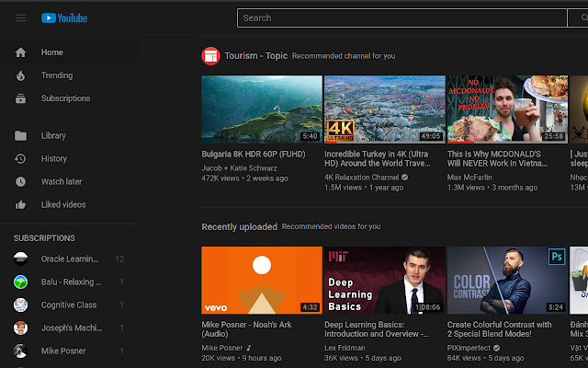Click the Home icon in sidebar

coord(20,52)
